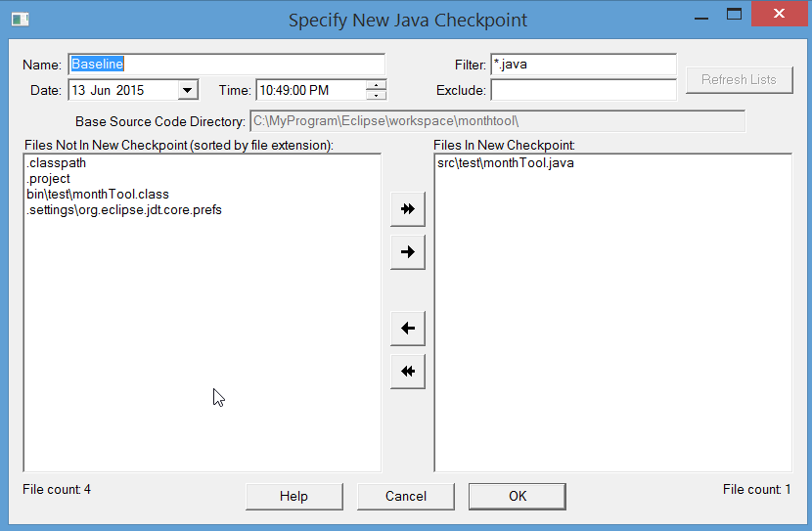Click the Cancel button

click(x=405, y=497)
